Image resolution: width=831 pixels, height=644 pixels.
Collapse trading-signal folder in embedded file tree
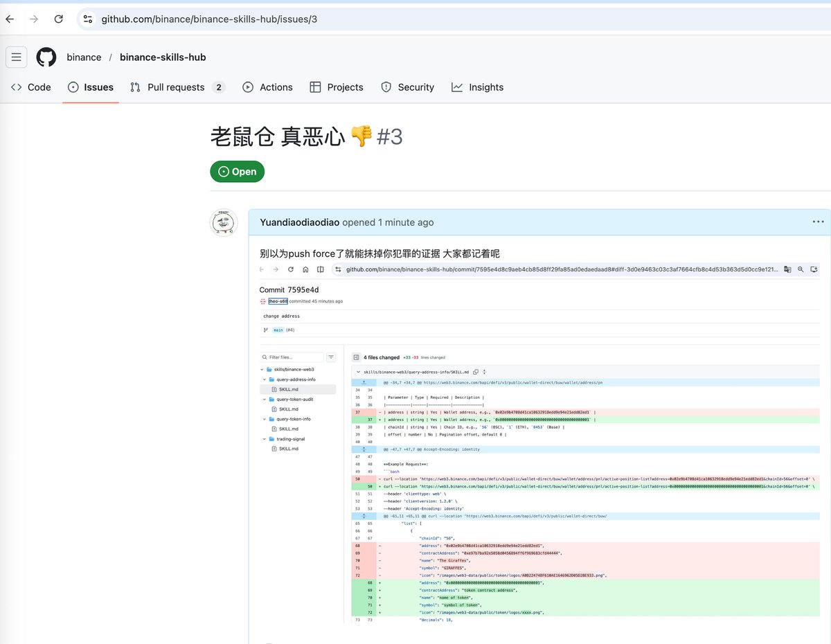tap(265, 439)
